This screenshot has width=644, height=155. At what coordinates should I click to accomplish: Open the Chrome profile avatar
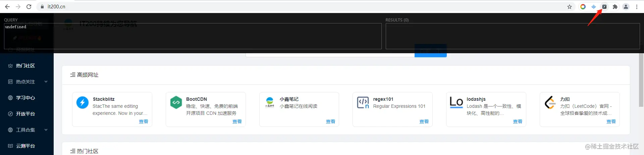(x=626, y=7)
